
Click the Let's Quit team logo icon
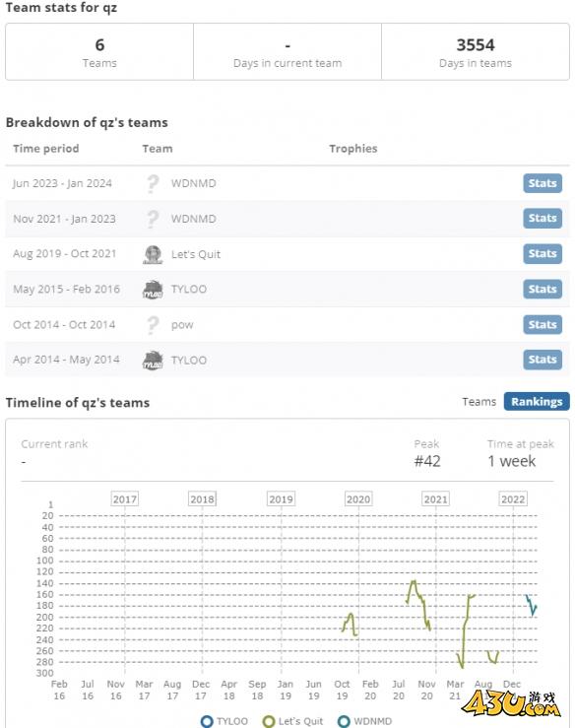[x=153, y=254]
